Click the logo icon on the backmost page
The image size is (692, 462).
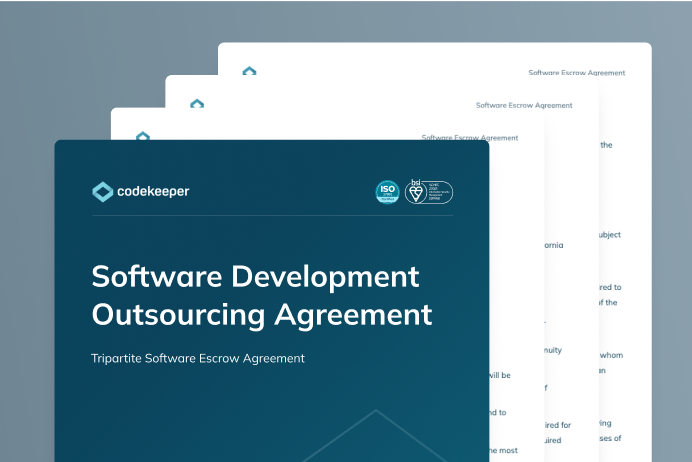click(249, 71)
